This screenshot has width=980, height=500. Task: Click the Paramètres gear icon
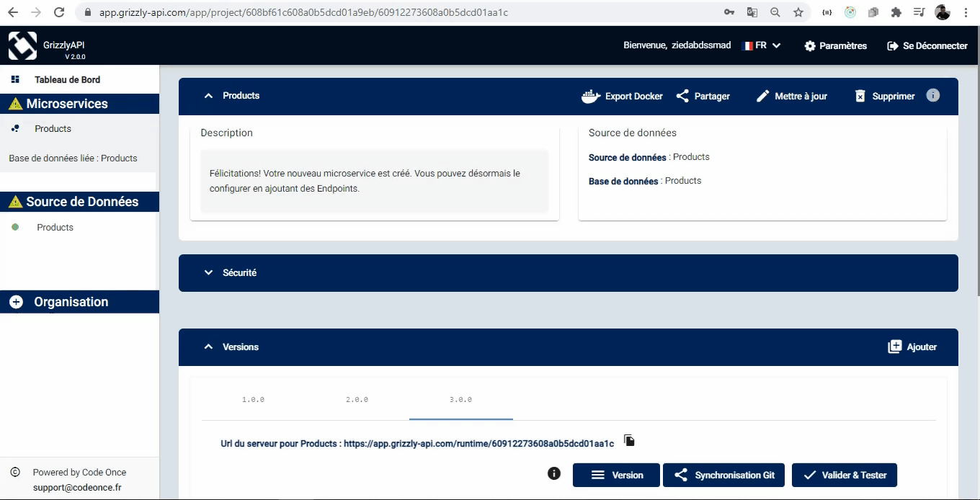click(810, 45)
